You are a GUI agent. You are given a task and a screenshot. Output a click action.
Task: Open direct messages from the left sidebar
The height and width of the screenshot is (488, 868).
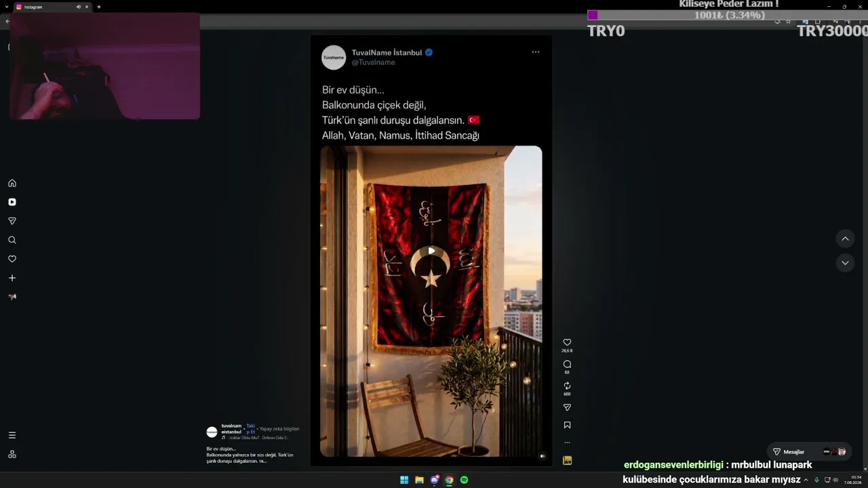pos(12,221)
